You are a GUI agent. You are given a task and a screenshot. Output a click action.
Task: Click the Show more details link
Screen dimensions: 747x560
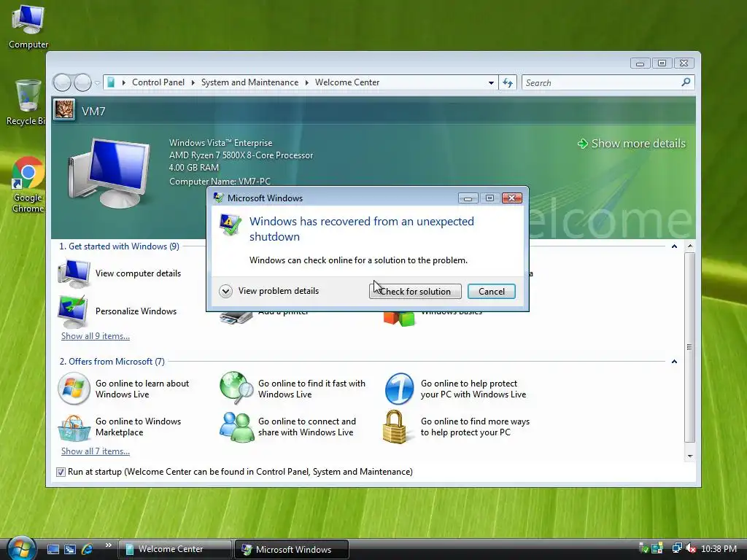[x=631, y=144]
